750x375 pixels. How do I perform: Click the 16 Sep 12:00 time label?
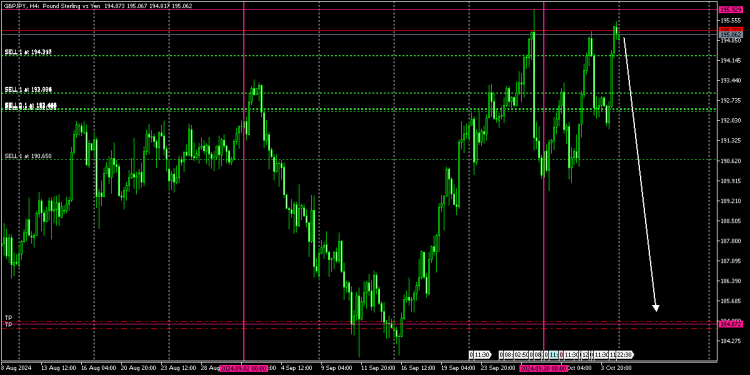pyautogui.click(x=418, y=368)
